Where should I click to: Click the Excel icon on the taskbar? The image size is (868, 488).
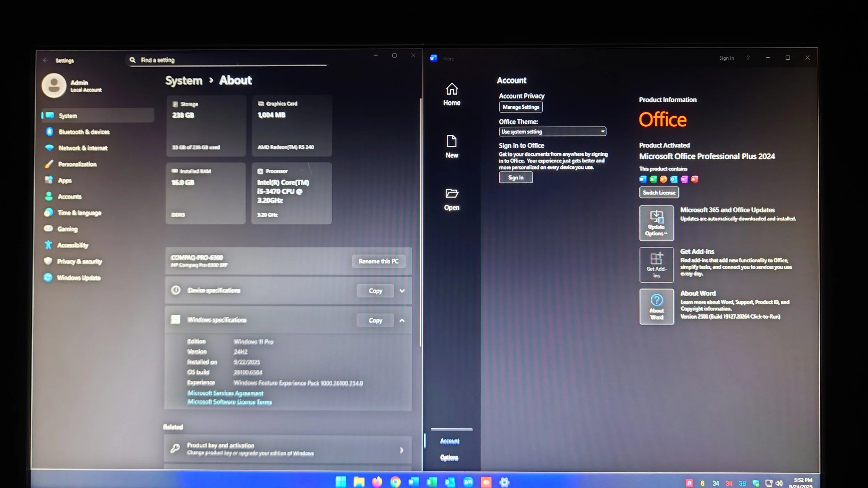coord(432,482)
